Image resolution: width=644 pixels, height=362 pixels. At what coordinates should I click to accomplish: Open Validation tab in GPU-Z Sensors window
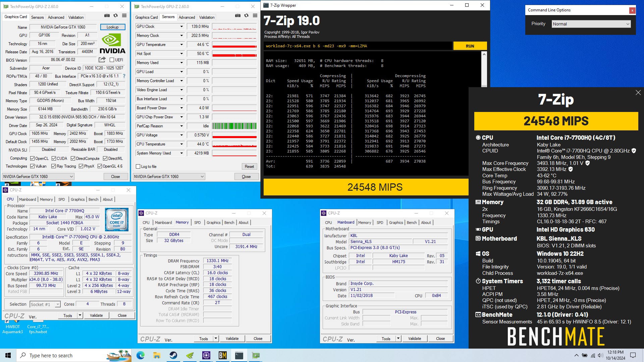pyautogui.click(x=207, y=17)
